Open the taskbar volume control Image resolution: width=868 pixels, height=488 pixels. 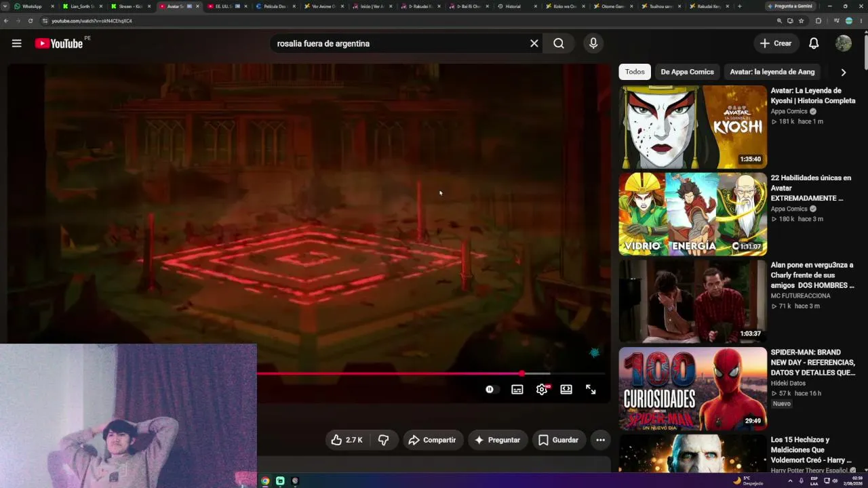tap(835, 481)
